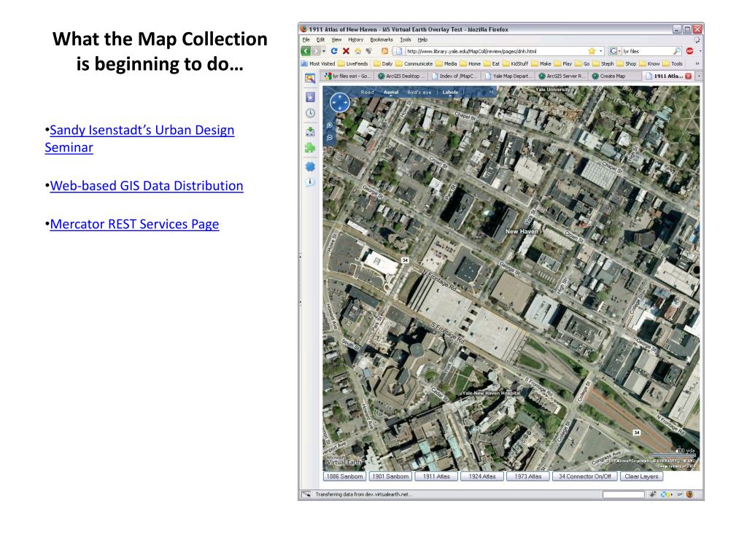Expand the bookmarks toolbar overflow chevron
The height and width of the screenshot is (560, 747).
point(697,63)
